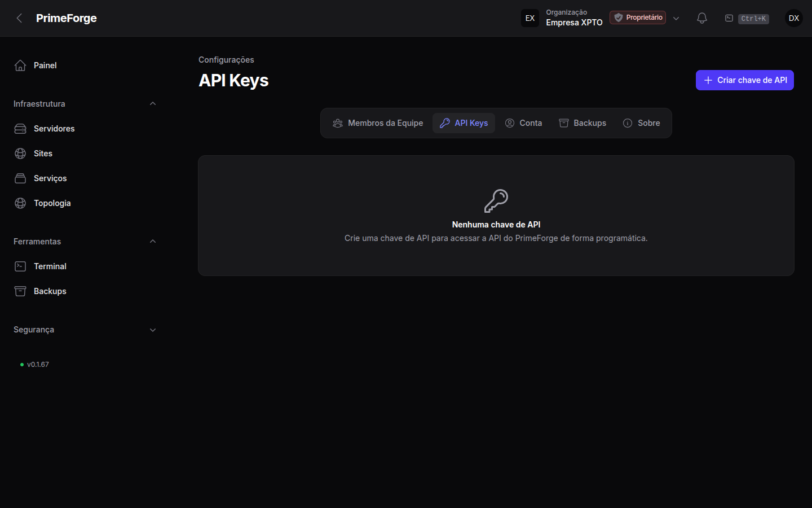Open the organization switcher chevron
Screen dimensions: 812x508
tap(676, 18)
